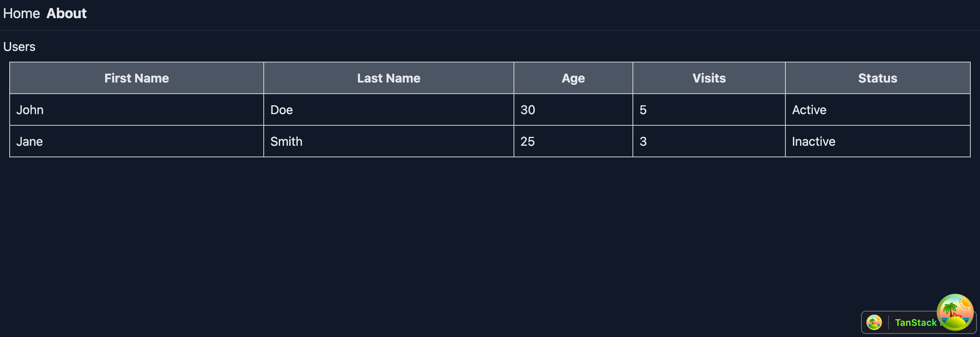Viewport: 980px width, 337px height.
Task: Click the Smith last name cell
Action: pyautogui.click(x=286, y=141)
